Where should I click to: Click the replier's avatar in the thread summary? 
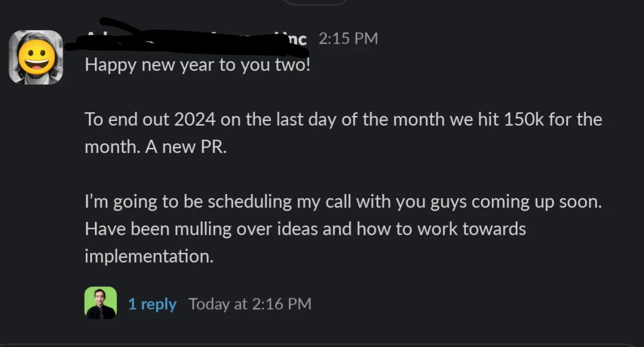[x=100, y=303]
